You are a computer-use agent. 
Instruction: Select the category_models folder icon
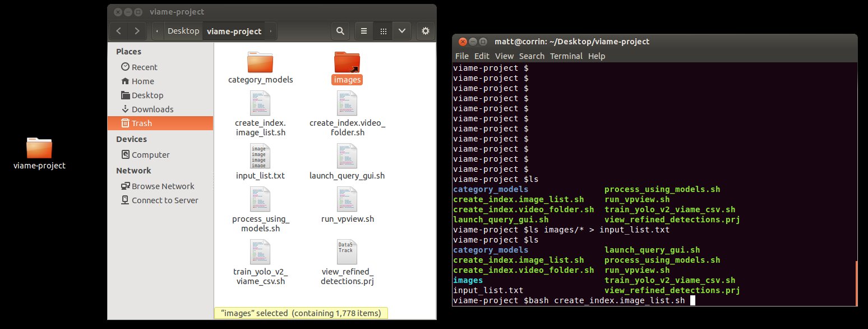click(260, 62)
